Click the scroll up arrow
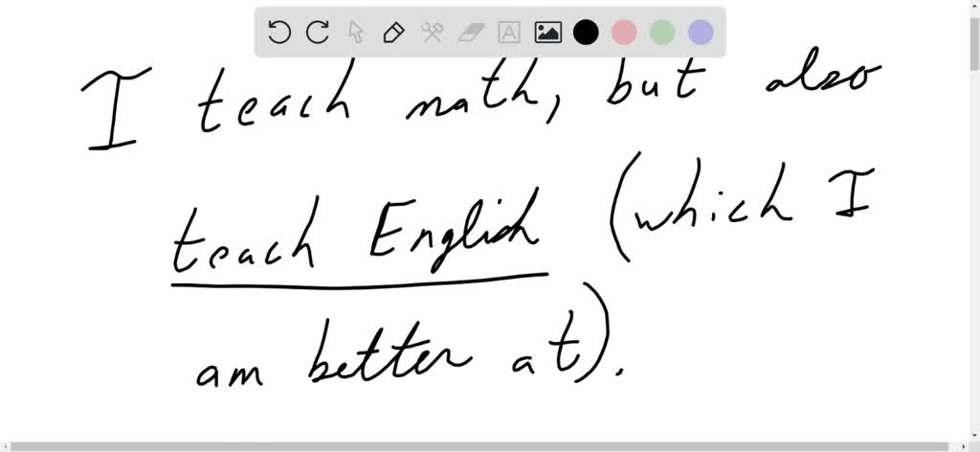Viewport: 980px width, 452px height. [974, 5]
